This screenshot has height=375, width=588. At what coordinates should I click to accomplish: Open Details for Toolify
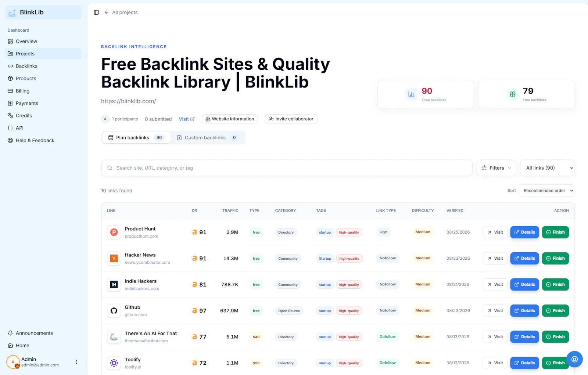pyautogui.click(x=524, y=363)
